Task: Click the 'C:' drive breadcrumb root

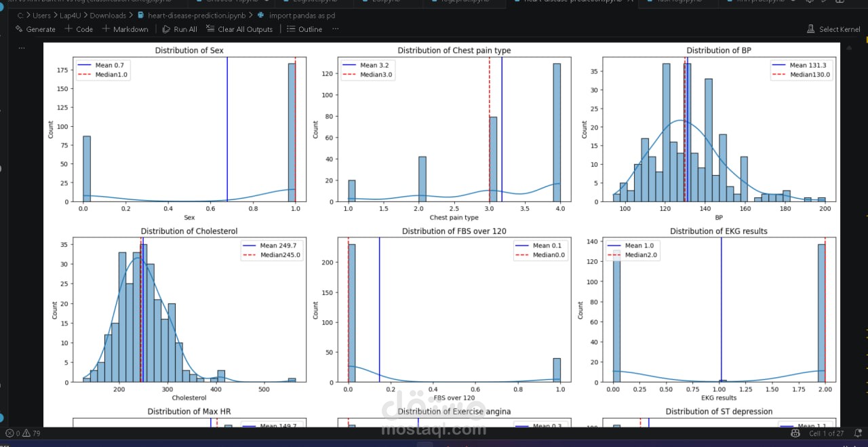Action: (x=20, y=15)
